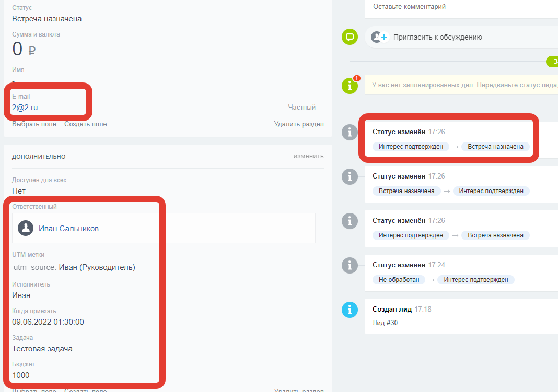The image size is (558, 392).
Task: Click the 'Встреча назначена' status value
Action: (47, 19)
